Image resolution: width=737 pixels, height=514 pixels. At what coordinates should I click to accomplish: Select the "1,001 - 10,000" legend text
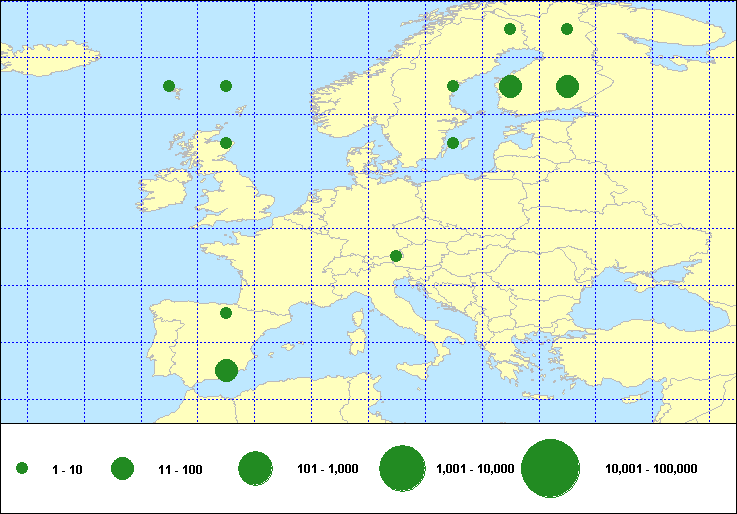475,469
